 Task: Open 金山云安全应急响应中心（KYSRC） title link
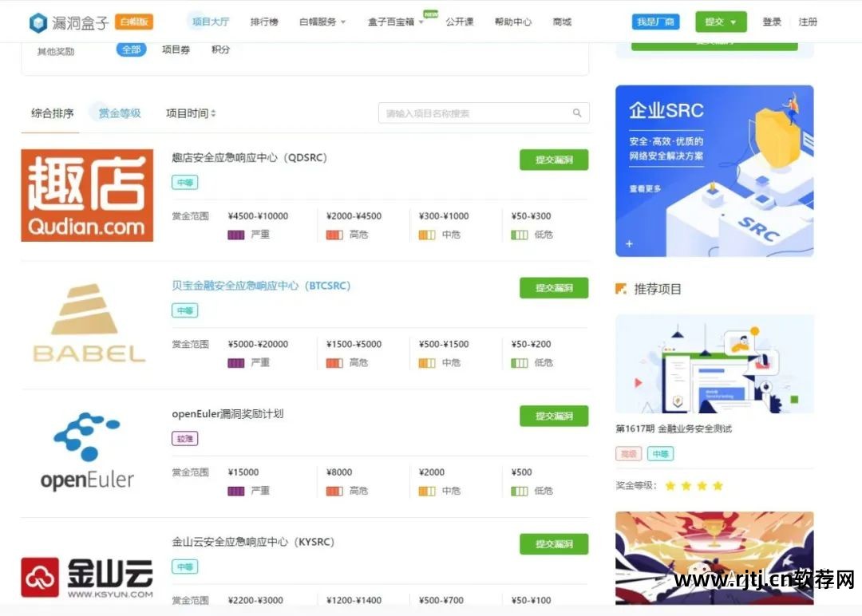(x=254, y=542)
